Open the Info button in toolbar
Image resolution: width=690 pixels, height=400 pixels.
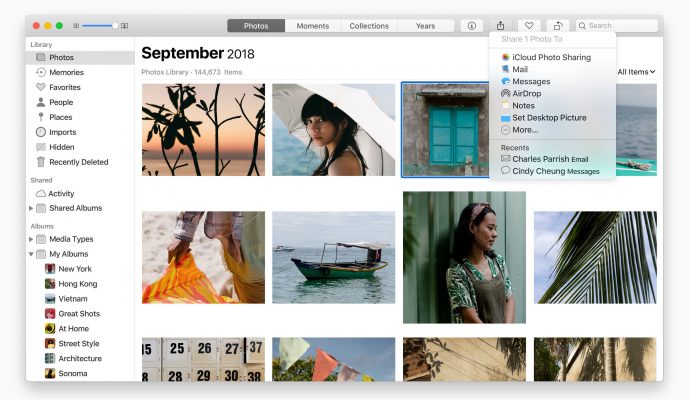tap(471, 26)
